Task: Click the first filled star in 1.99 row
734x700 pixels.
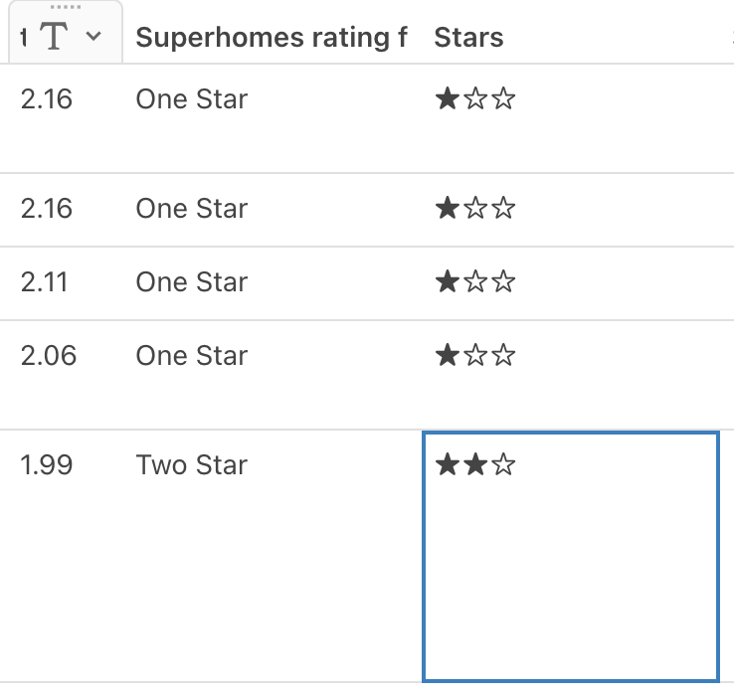Action: tap(447, 464)
